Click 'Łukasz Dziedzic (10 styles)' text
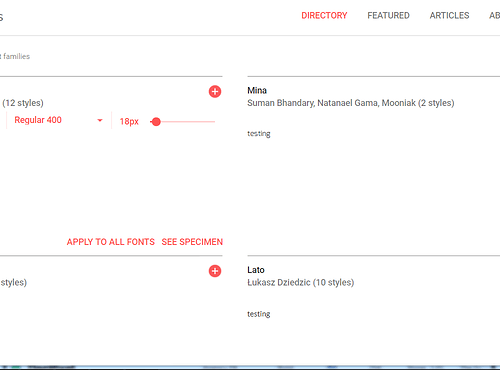The height and width of the screenshot is (370, 500). 301,282
